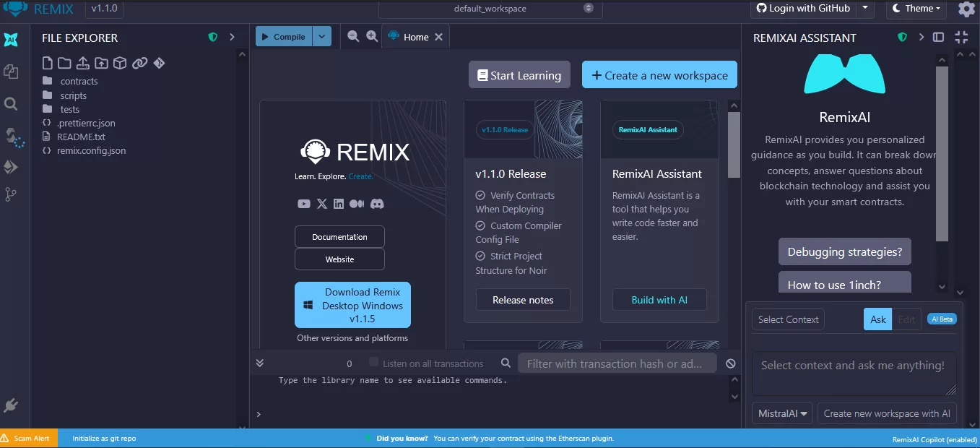
Task: Open the Compile button dropdown arrow
Action: tap(322, 37)
